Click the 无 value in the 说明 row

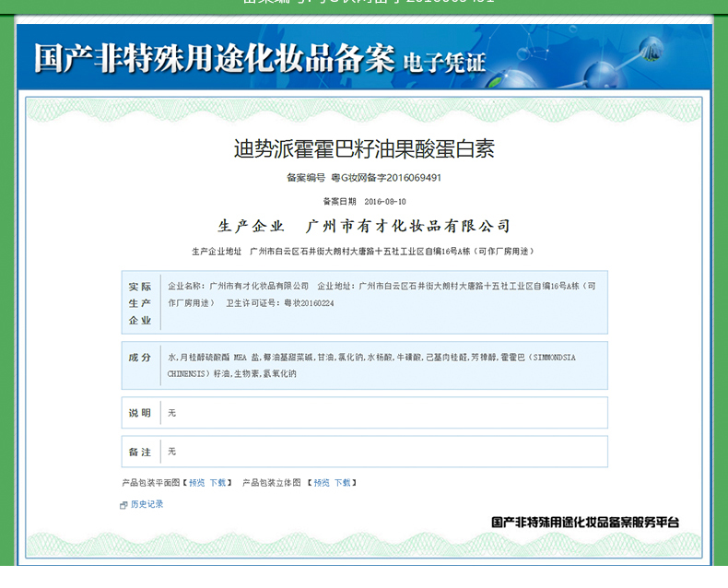tap(171, 413)
